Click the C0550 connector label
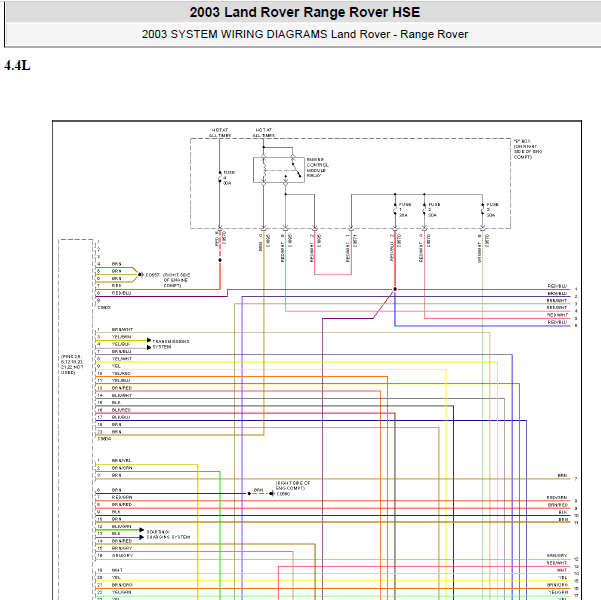The height and width of the screenshot is (600, 601). tap(283, 494)
